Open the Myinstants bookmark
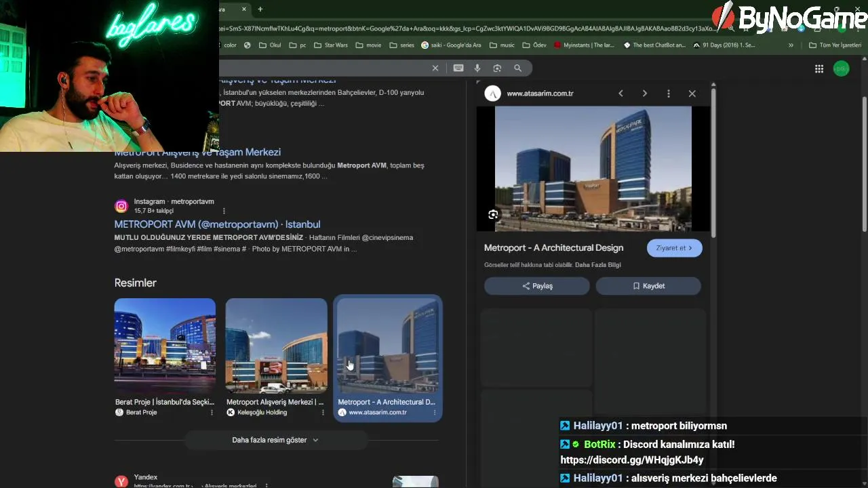 click(x=585, y=45)
